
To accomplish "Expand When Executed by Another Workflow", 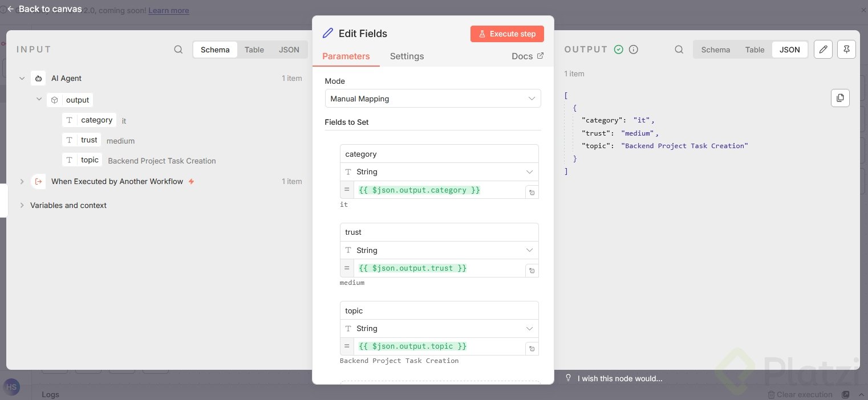I will (22, 182).
